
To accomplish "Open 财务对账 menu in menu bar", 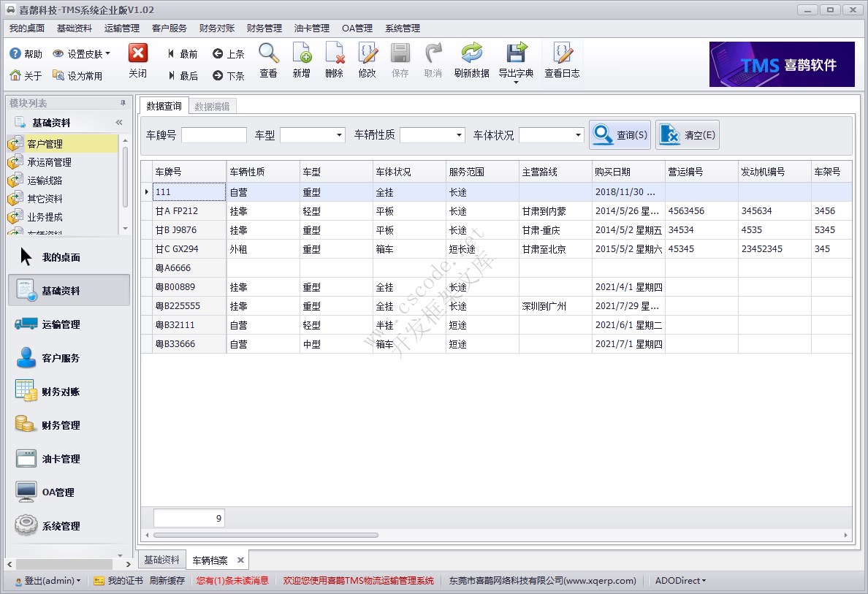I will click(x=217, y=28).
